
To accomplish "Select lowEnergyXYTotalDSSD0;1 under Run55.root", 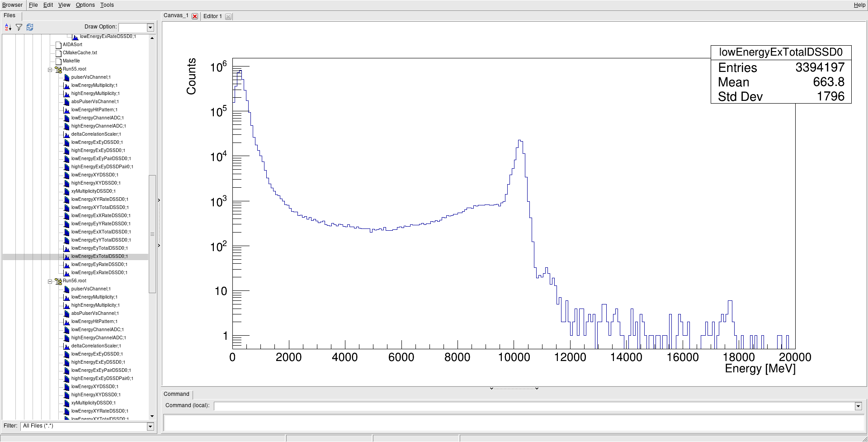I will coord(100,208).
